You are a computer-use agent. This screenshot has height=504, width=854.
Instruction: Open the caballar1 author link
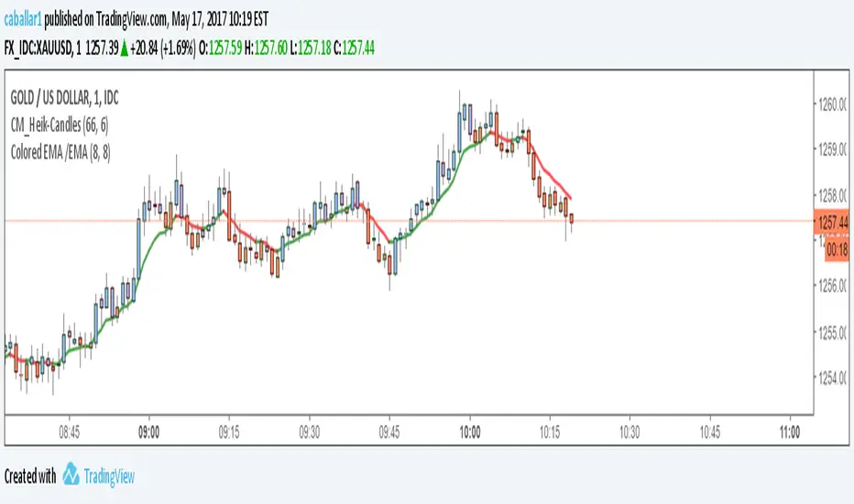(x=23, y=19)
